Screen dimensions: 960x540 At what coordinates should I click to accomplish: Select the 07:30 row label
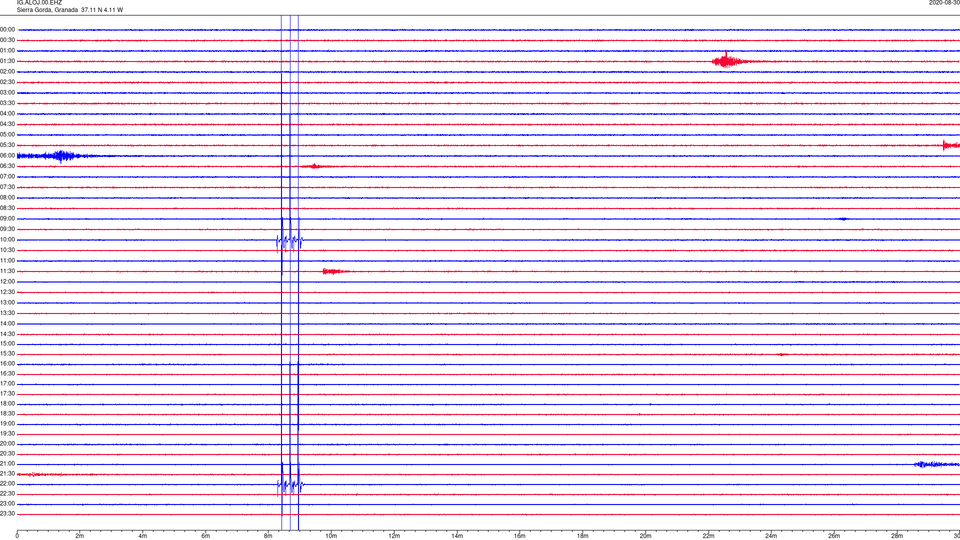7,187
